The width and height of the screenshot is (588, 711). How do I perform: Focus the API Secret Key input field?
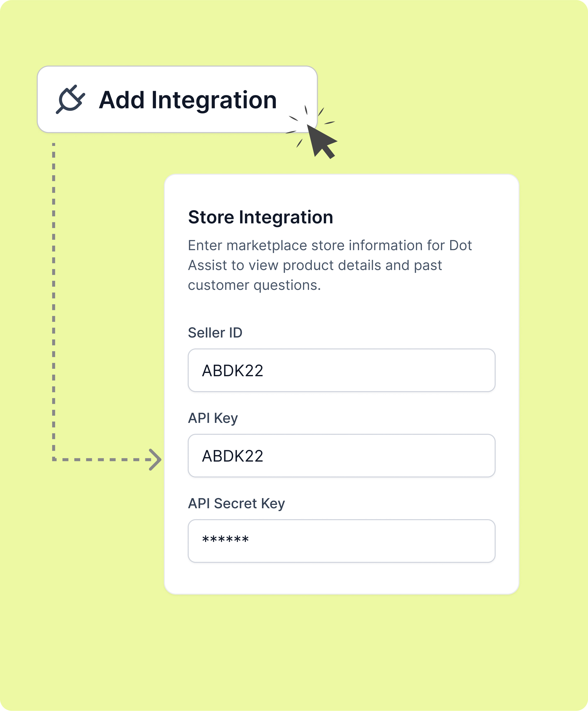coord(341,541)
